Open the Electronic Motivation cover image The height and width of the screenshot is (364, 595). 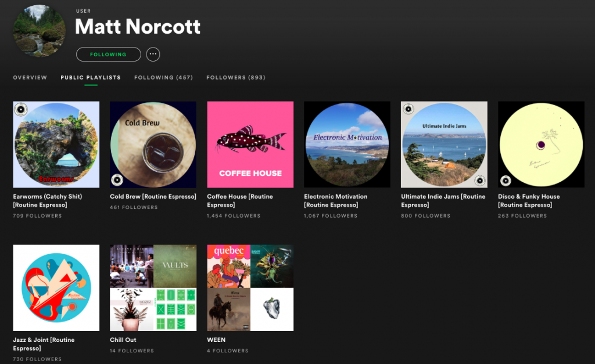[347, 145]
